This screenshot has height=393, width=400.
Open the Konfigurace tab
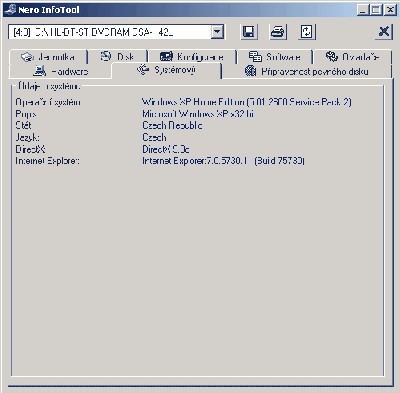pos(192,57)
